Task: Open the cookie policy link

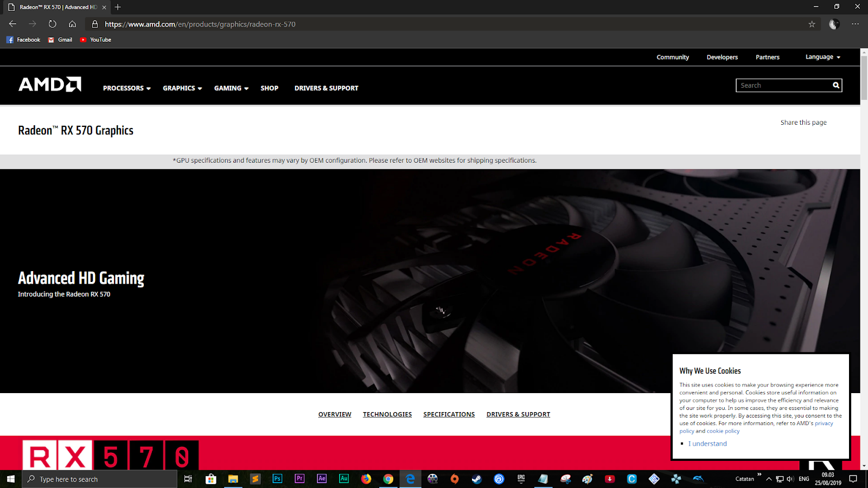Action: [723, 431]
